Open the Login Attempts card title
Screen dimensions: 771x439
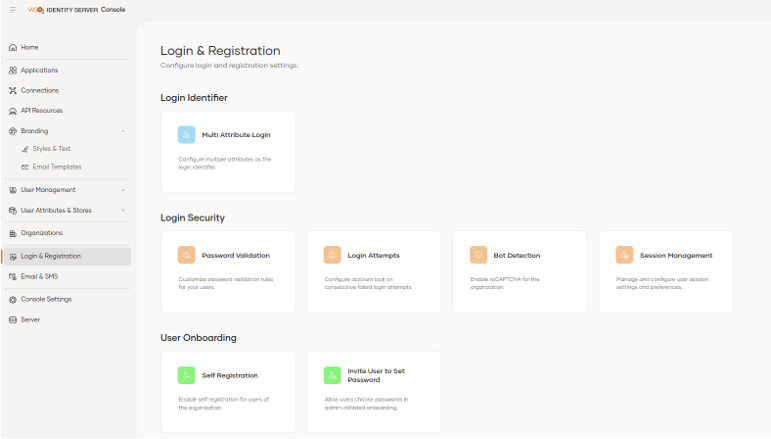tap(374, 256)
